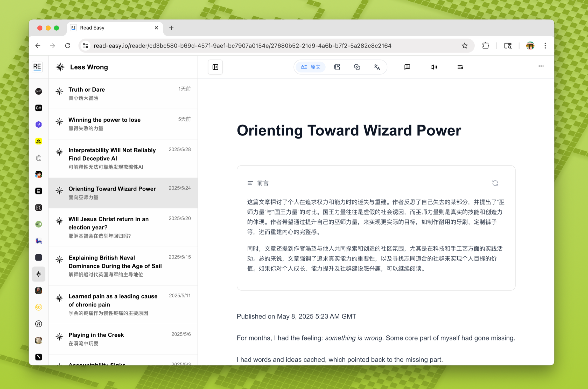The width and height of the screenshot is (588, 389).
Task: Open the dark square feed icon
Action: 39,257
